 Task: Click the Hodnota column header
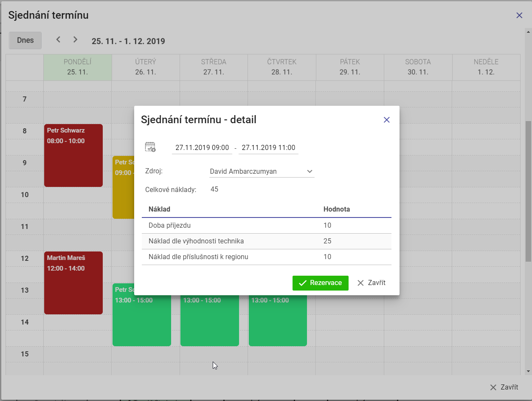(x=336, y=209)
